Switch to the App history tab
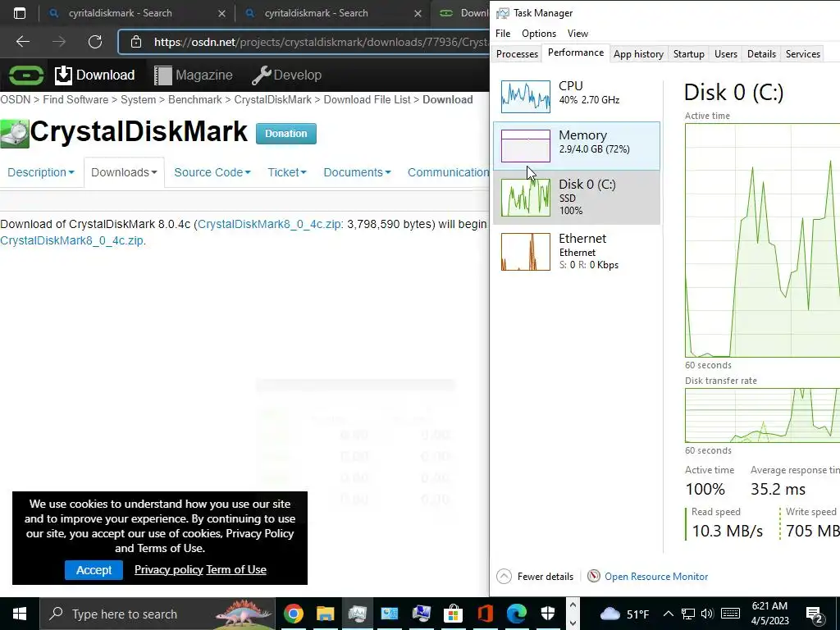Image resolution: width=840 pixels, height=630 pixels. click(638, 54)
